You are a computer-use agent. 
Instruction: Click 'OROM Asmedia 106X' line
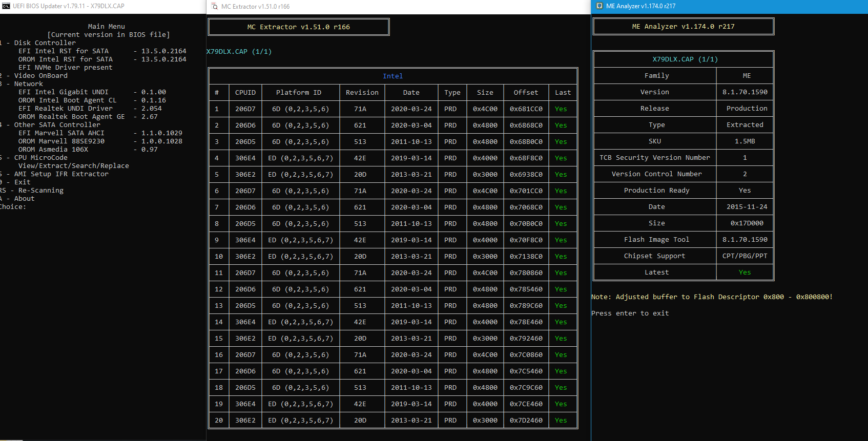pyautogui.click(x=88, y=150)
